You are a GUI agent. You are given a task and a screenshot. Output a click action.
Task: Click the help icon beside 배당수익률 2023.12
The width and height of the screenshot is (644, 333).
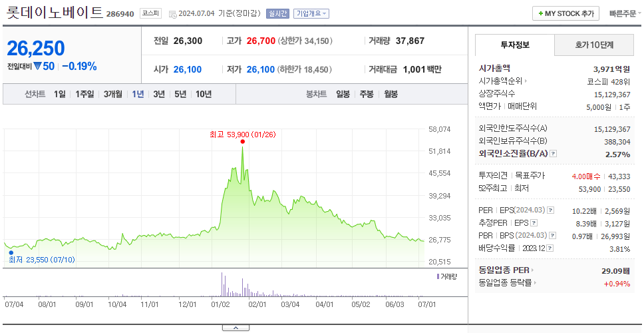click(550, 248)
